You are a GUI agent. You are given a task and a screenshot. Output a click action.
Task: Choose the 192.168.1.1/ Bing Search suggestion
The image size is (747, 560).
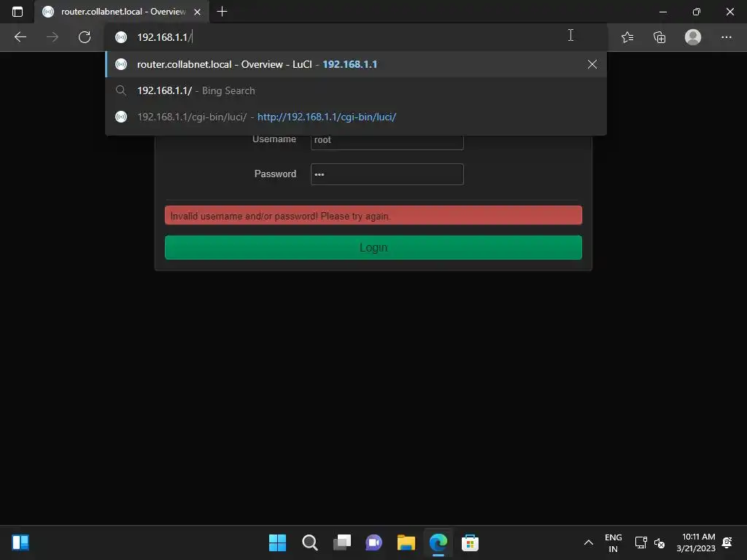[x=356, y=90]
